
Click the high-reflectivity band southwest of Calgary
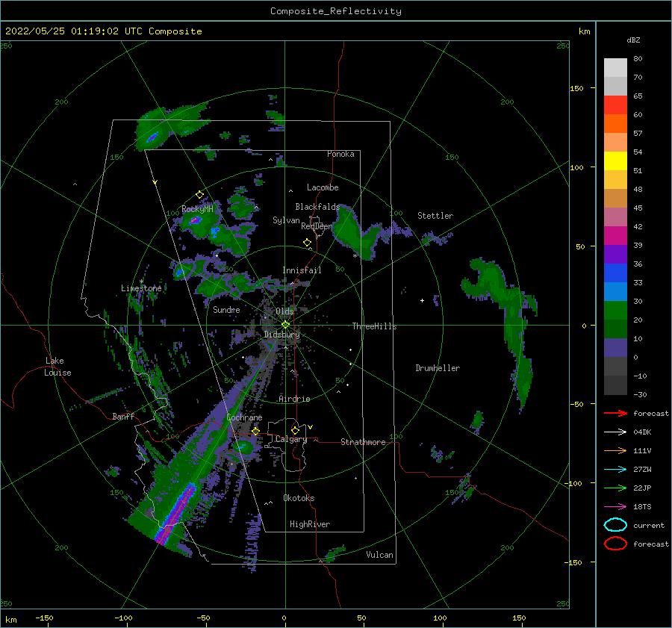tap(176, 514)
